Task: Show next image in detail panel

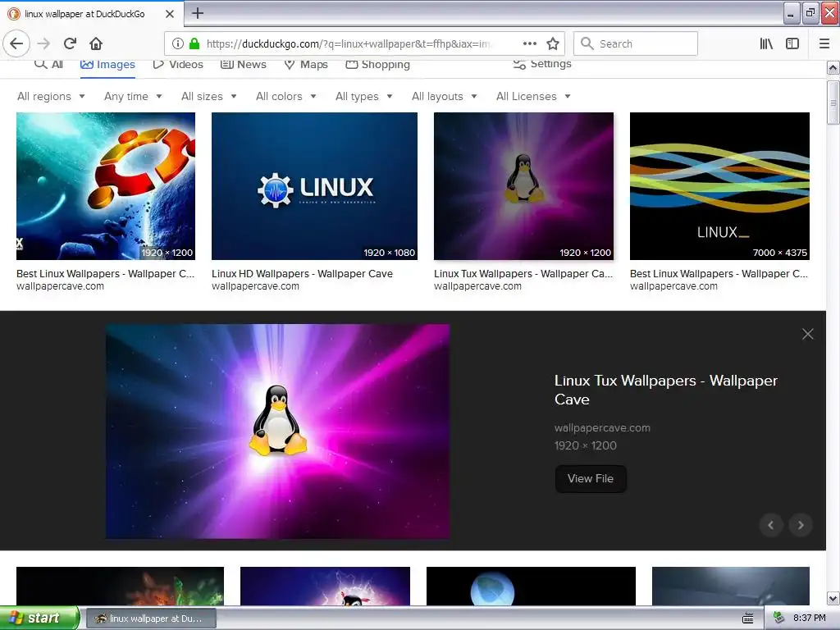Action: [801, 525]
